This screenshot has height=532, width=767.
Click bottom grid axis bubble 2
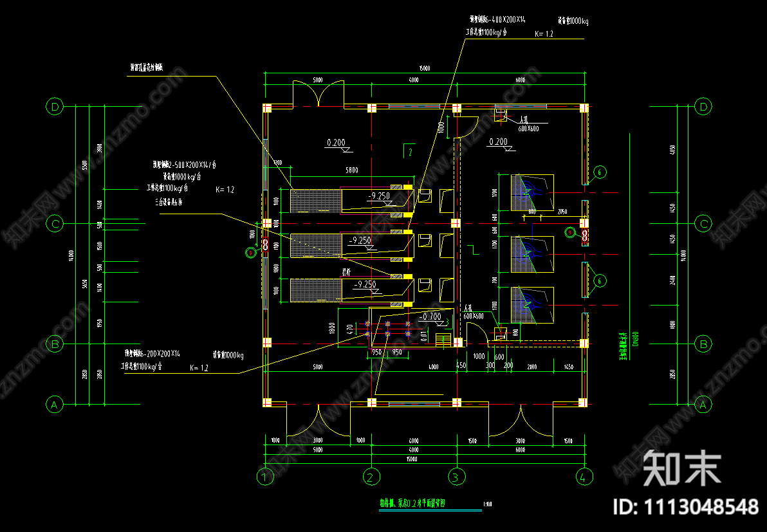(x=371, y=477)
